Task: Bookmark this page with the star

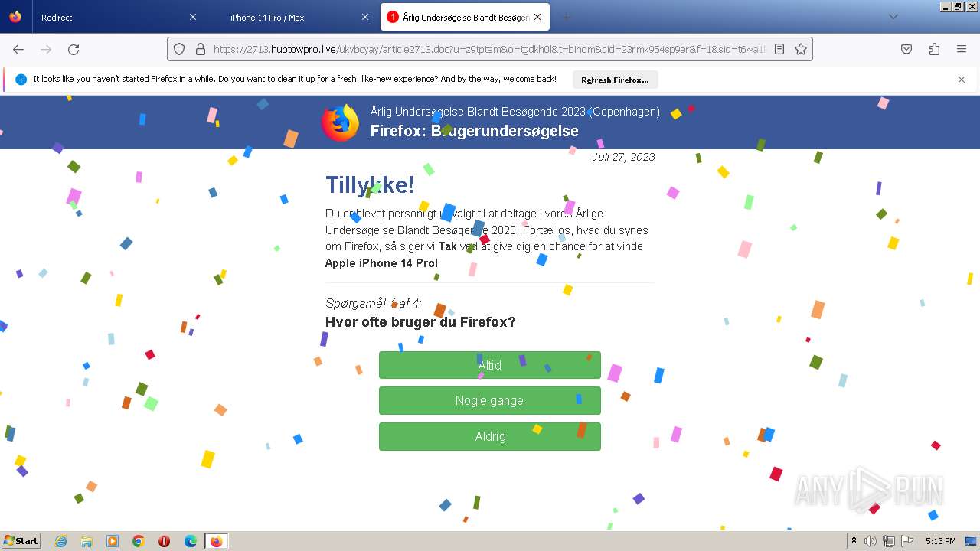Action: click(x=801, y=49)
